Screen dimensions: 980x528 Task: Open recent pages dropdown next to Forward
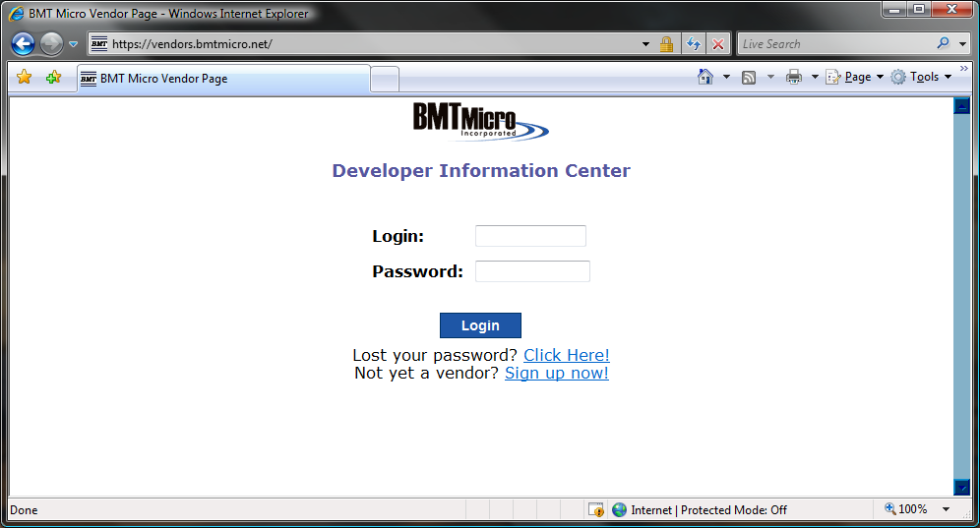[73, 44]
